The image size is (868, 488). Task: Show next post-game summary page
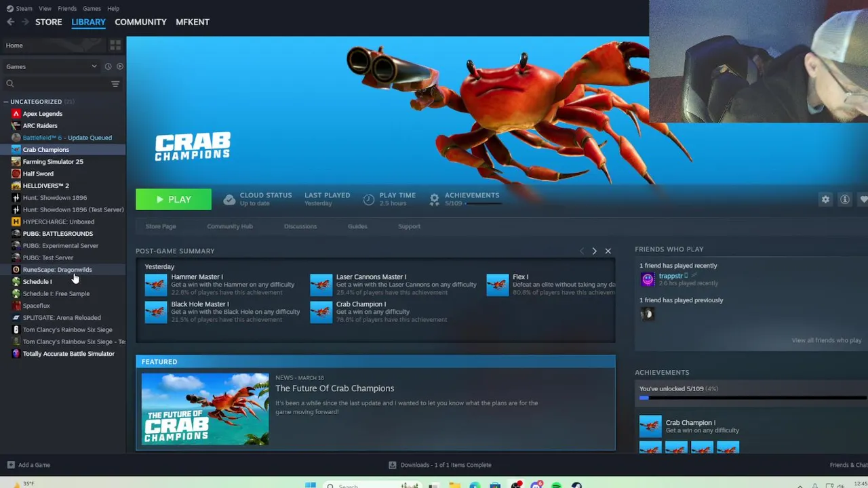point(594,251)
